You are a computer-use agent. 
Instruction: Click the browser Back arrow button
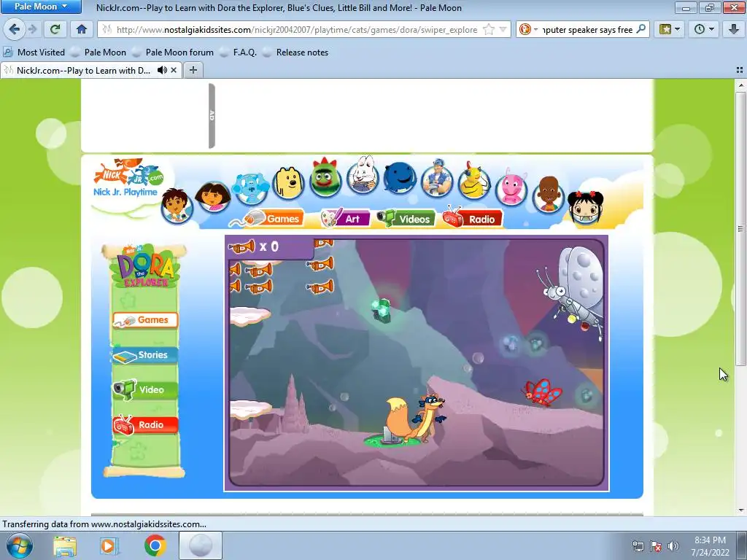[15, 29]
